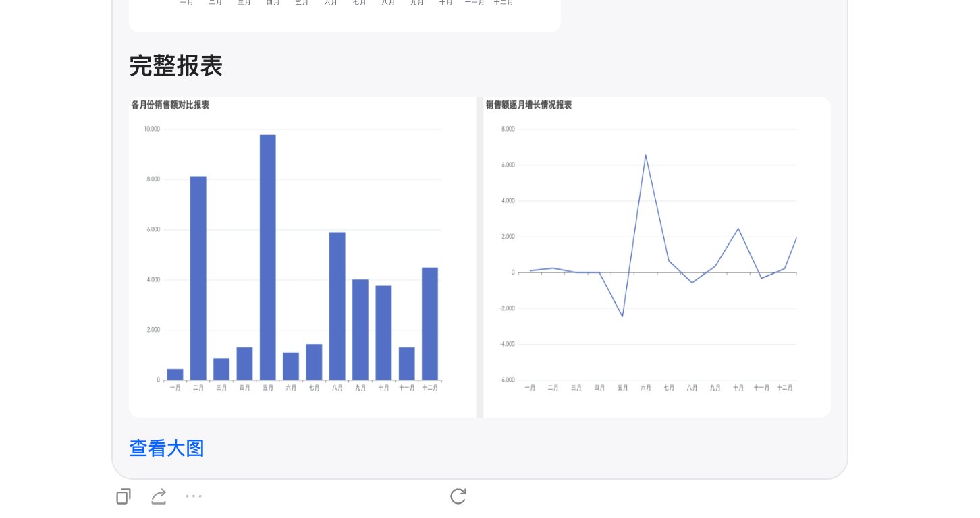Viewport: 980px width, 518px height.
Task: Click the 五月 bar in the bar chart
Action: point(268,256)
